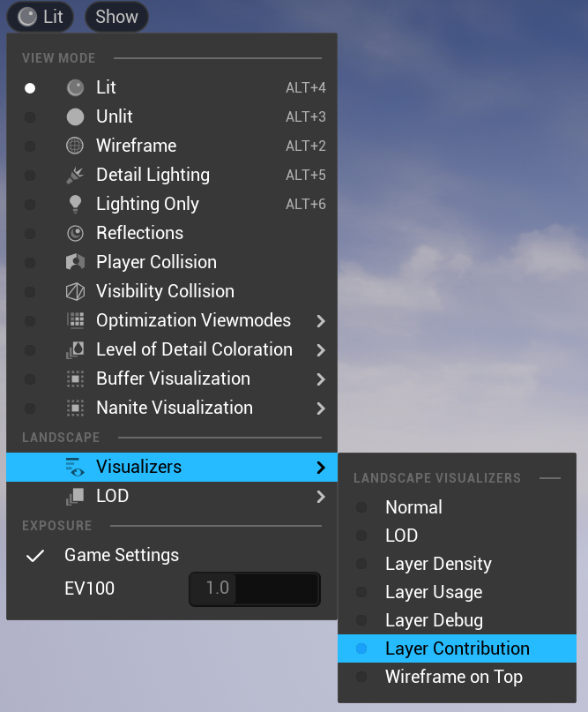Select the Layer Debug radio button
The image size is (588, 712).
(x=361, y=620)
